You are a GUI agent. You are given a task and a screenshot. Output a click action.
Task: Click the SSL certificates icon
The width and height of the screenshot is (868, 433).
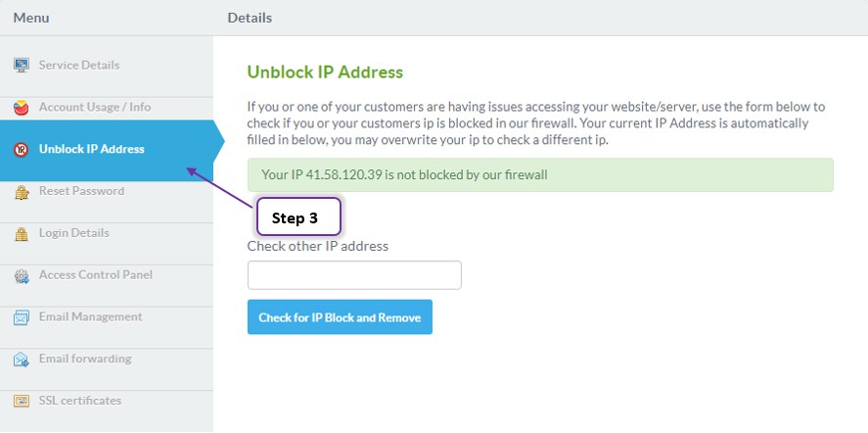tap(21, 401)
